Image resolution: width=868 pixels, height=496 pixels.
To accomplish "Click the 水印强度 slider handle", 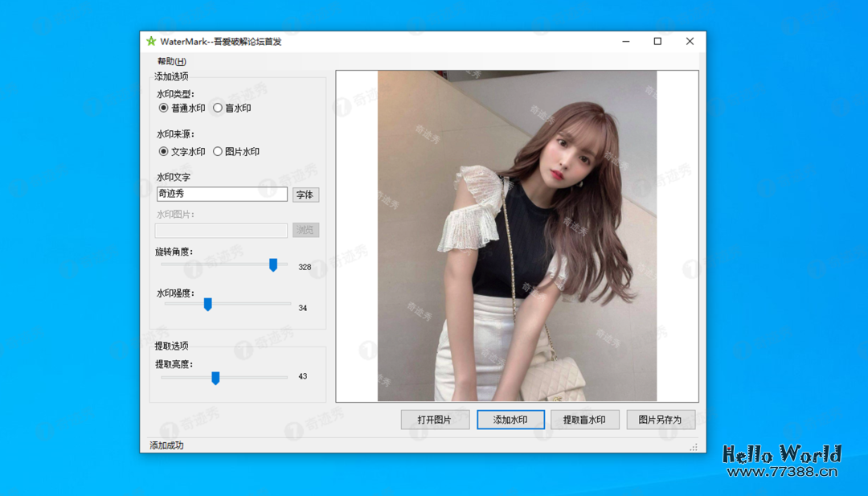I will 207,304.
